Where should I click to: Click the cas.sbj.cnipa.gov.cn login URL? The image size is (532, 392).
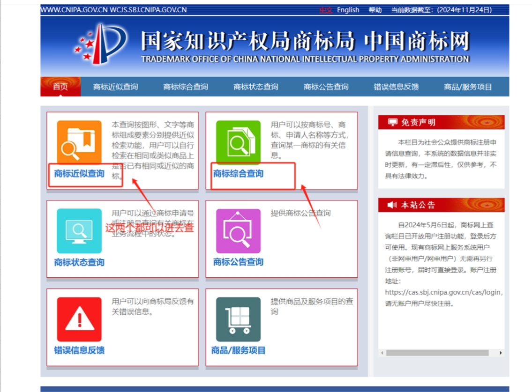443,292
